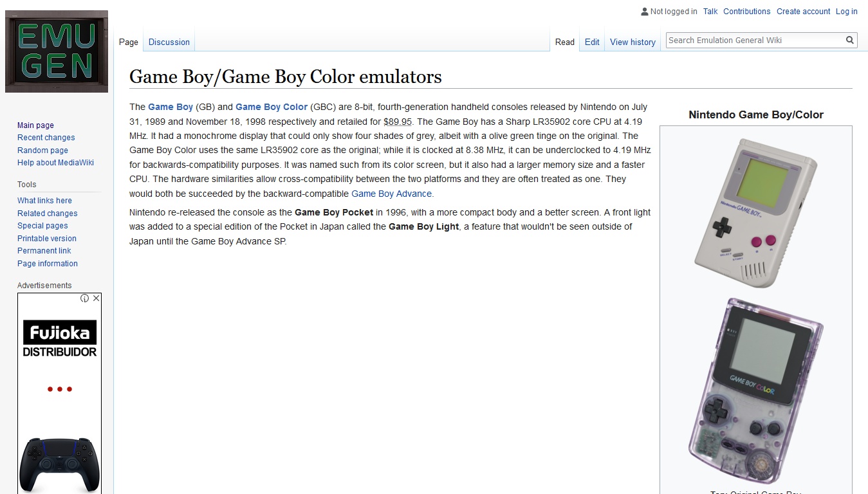Open Recent changes in sidebar
Viewport: 868px width, 494px height.
click(46, 138)
